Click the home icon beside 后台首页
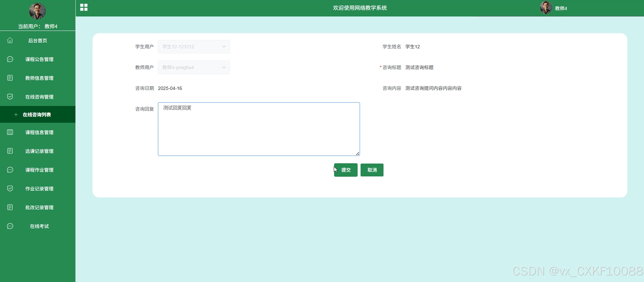Viewport: 644px width, 282px height. [10, 40]
